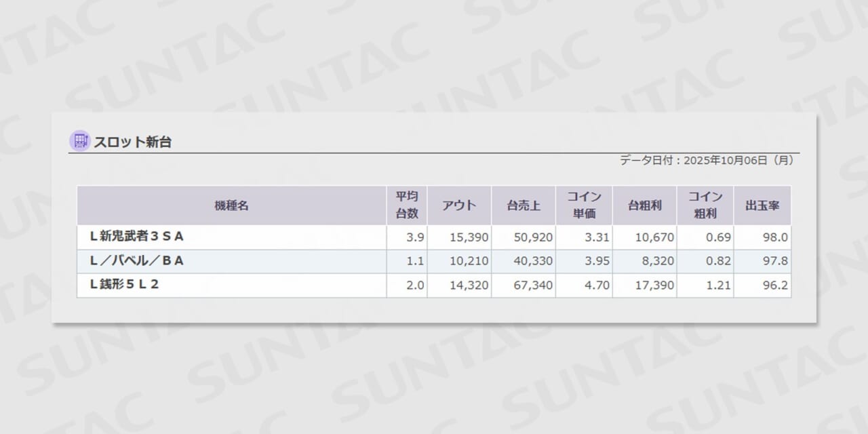The width and height of the screenshot is (868, 434).
Task: Click the データ日付 2025年10月06日 date label
Action: (706, 161)
